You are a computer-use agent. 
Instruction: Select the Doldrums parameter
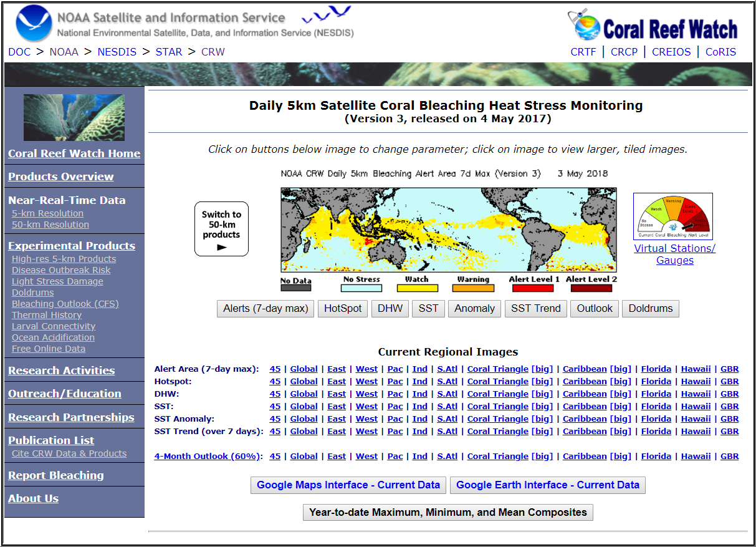[650, 308]
